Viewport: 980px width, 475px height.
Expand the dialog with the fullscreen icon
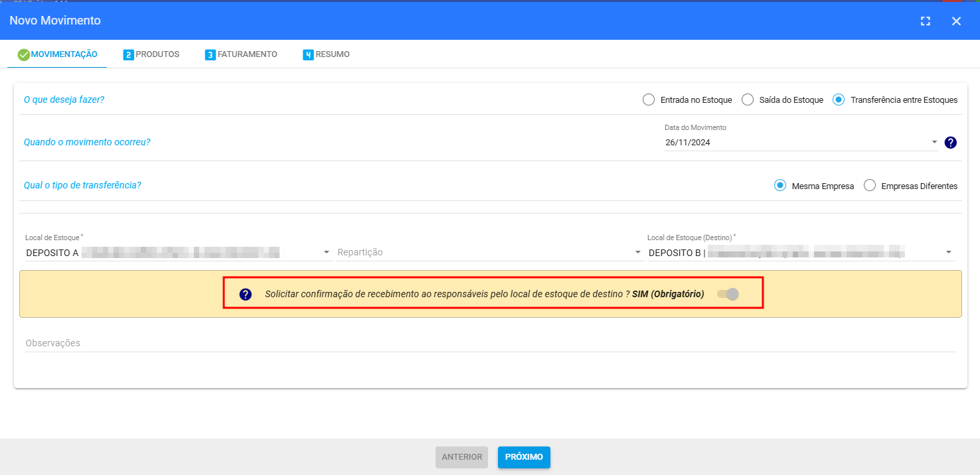(x=925, y=21)
